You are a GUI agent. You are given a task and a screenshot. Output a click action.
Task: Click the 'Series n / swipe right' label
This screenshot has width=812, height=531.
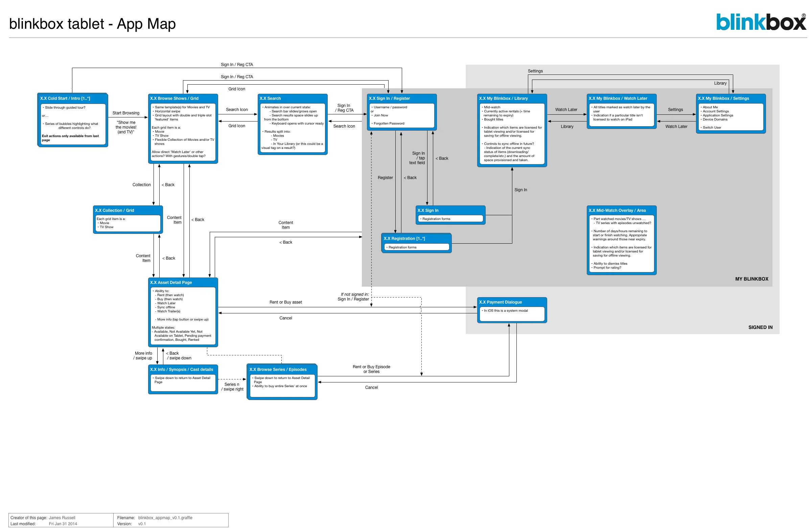click(232, 387)
